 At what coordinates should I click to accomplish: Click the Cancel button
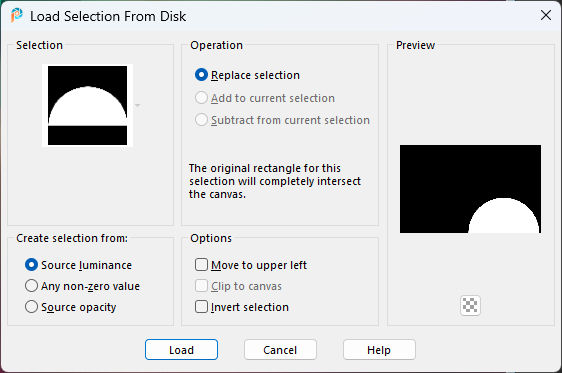pyautogui.click(x=280, y=349)
